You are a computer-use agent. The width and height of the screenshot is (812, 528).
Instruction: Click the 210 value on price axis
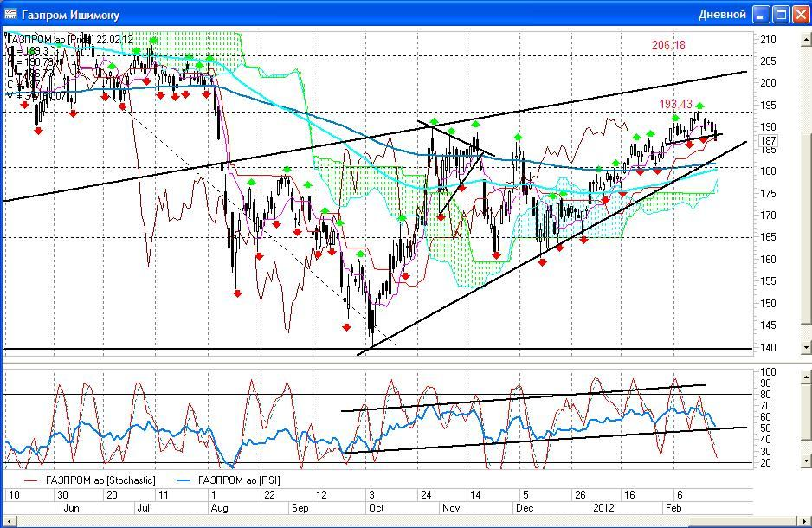pyautogui.click(x=768, y=39)
